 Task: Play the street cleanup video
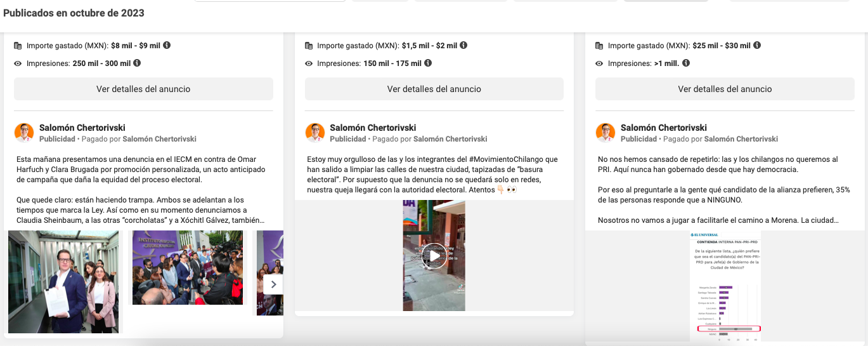click(434, 256)
